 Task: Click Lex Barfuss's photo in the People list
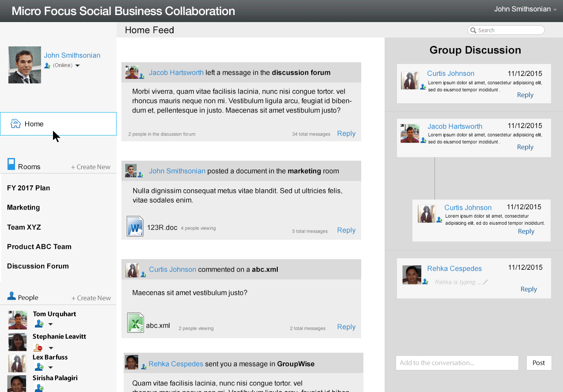point(18,363)
